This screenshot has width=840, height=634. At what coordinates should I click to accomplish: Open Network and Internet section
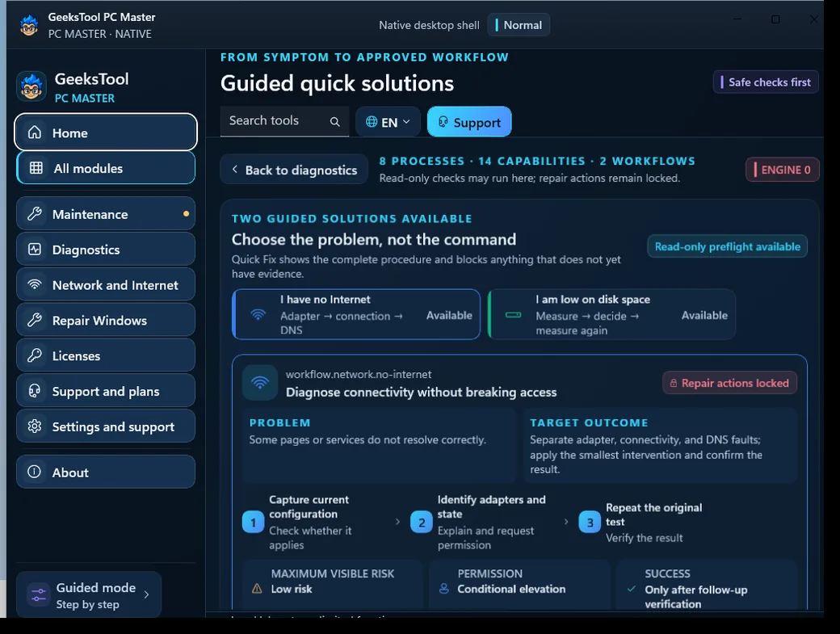(x=106, y=284)
